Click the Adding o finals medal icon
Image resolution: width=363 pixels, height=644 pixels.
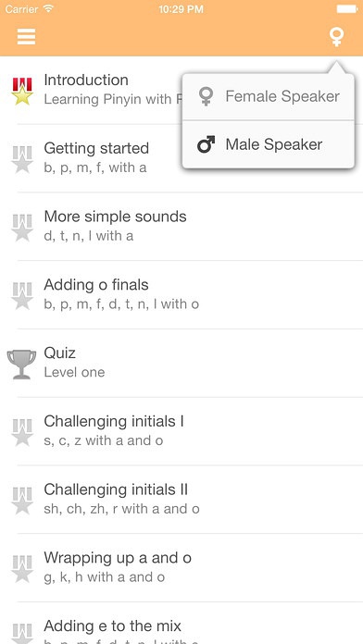(x=22, y=295)
